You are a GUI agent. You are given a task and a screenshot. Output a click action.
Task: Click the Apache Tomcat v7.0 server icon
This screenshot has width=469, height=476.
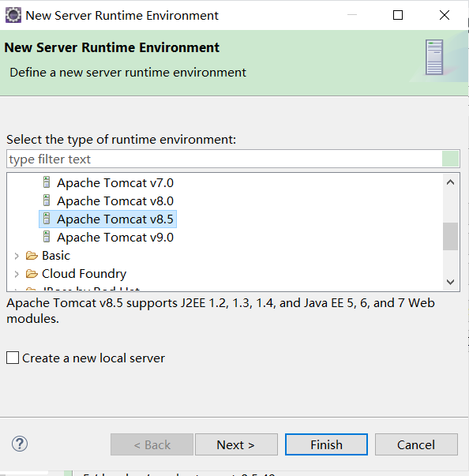coord(47,182)
